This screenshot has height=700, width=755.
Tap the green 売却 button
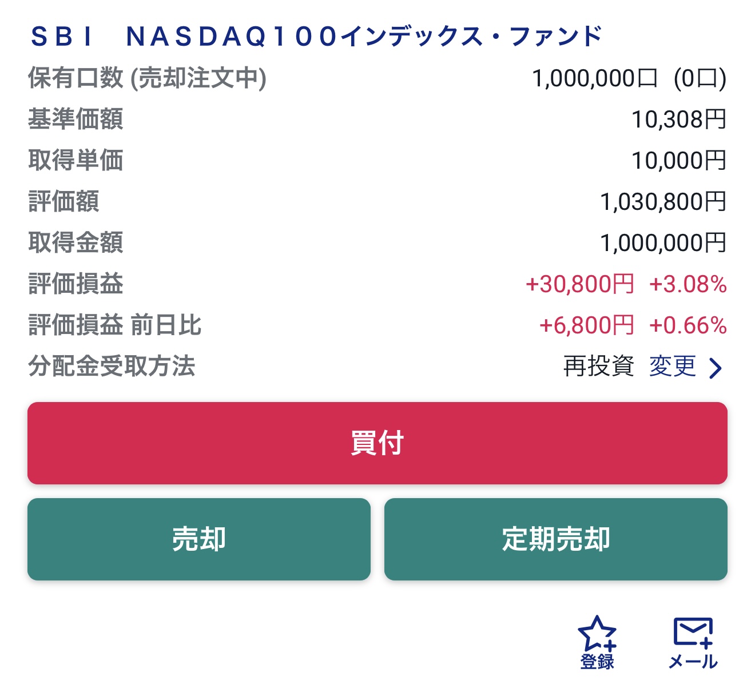click(x=199, y=539)
